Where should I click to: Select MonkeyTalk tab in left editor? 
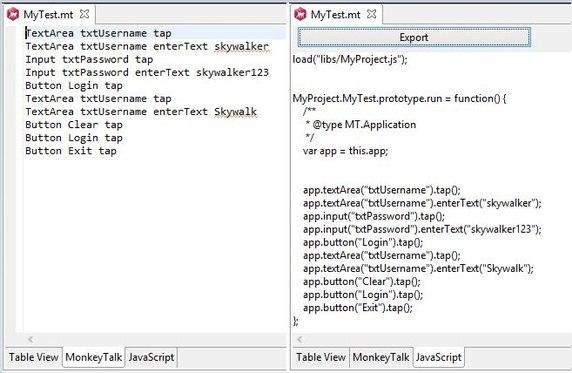[93, 357]
